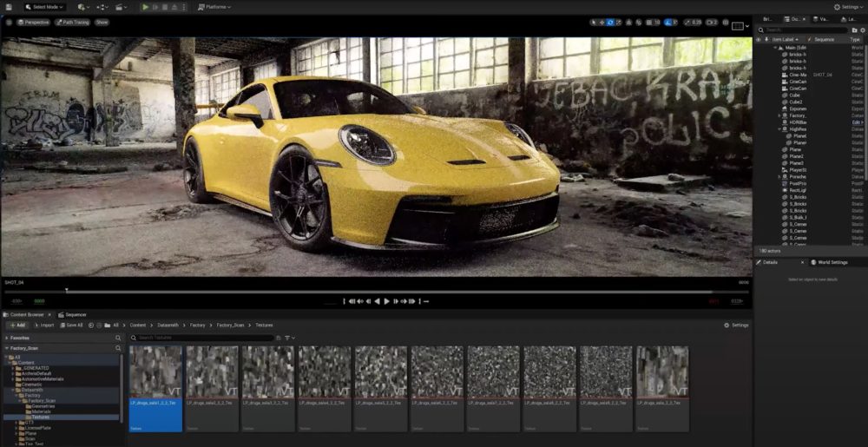This screenshot has height=447, width=868.
Task: Open the viewport options hamburger menu
Action: tap(9, 22)
